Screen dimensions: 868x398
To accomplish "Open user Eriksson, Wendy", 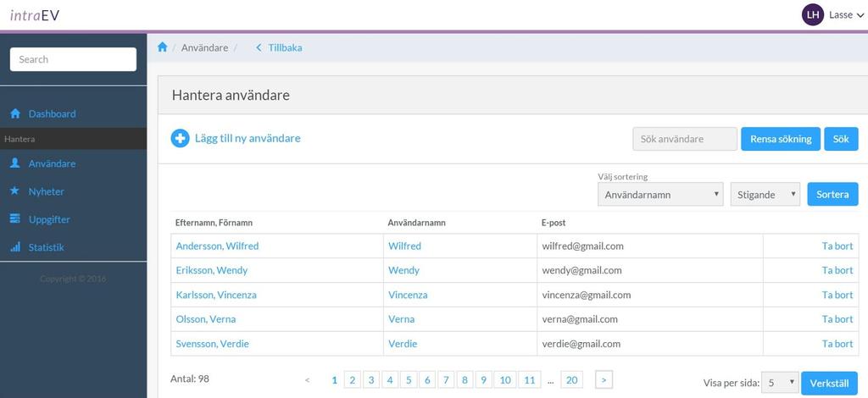I will point(211,270).
